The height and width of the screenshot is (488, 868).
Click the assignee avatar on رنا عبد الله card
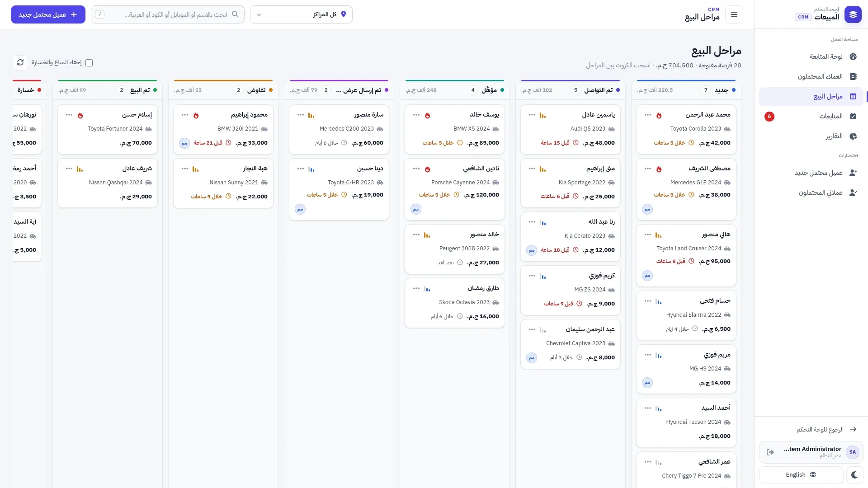pos(532,250)
